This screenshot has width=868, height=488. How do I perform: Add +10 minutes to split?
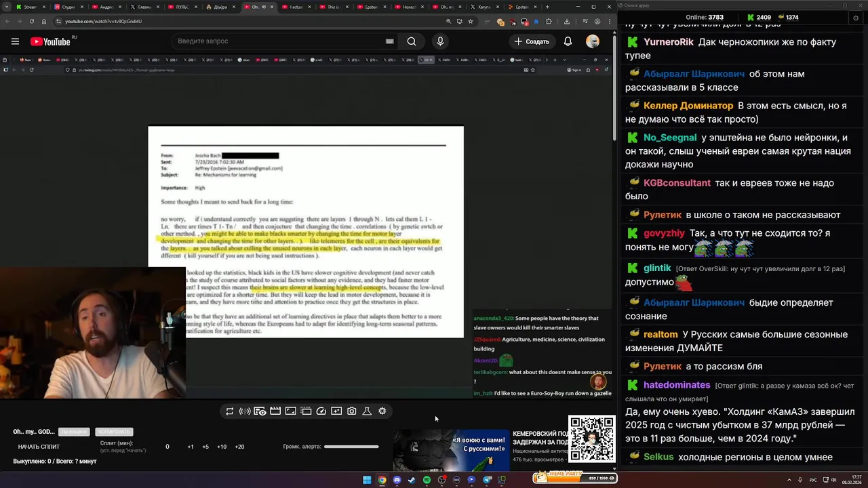(x=222, y=447)
